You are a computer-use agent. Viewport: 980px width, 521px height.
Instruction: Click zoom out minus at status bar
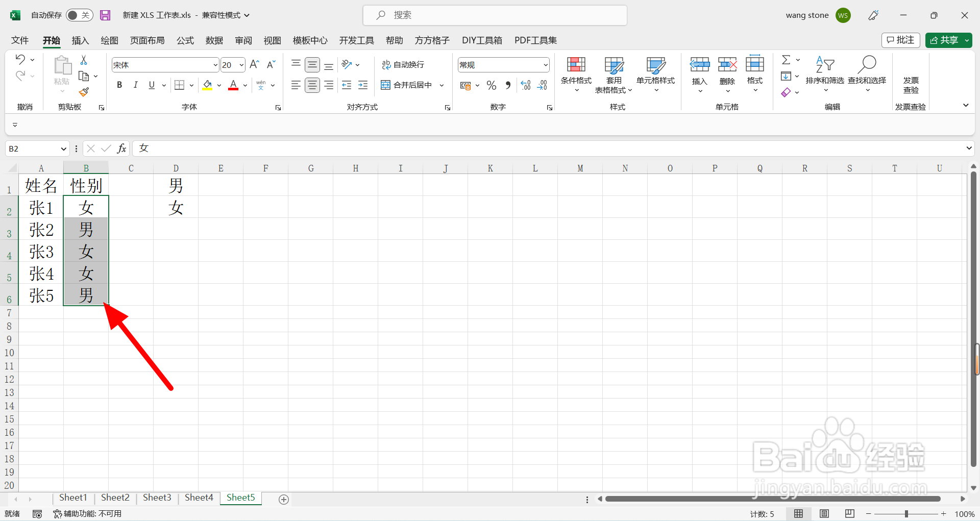click(868, 514)
